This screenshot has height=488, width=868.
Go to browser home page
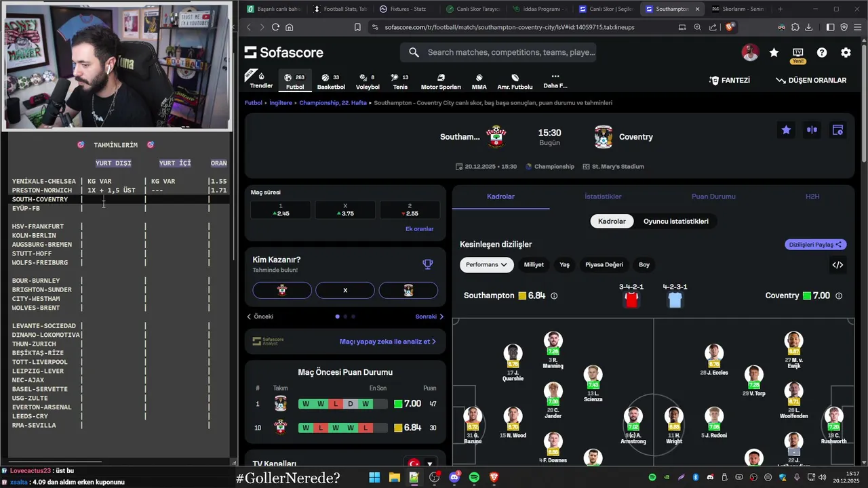[290, 27]
